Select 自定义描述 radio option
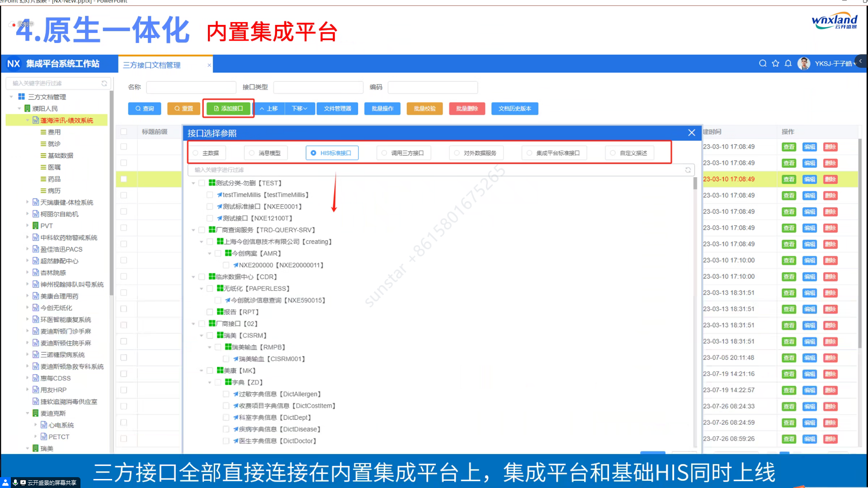This screenshot has width=868, height=488. point(613,153)
